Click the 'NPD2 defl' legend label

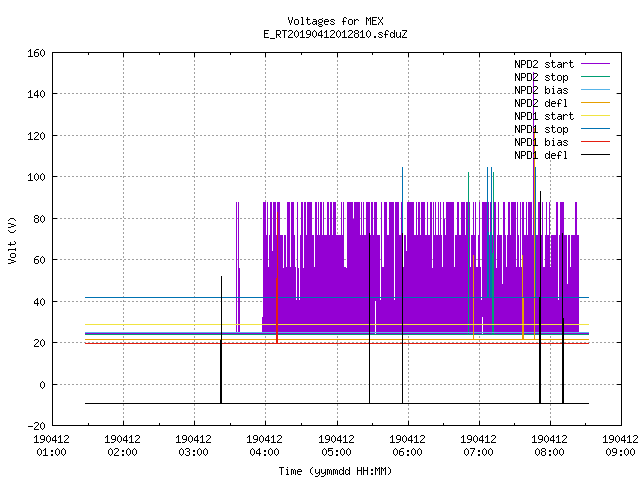(x=541, y=103)
